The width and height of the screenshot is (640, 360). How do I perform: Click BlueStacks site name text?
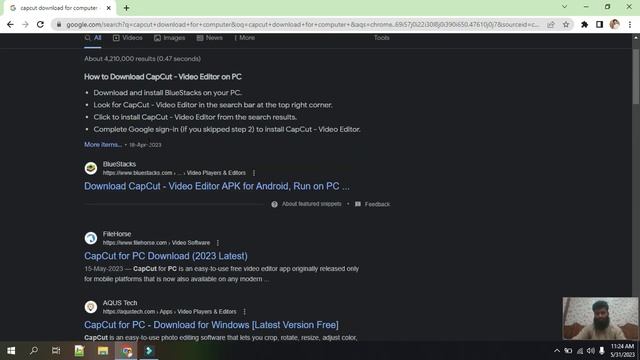(119, 164)
